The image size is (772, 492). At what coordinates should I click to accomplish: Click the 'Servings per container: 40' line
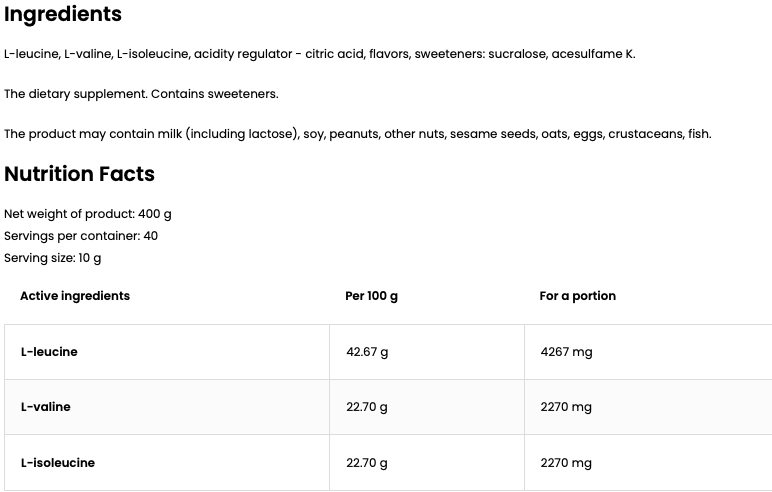81,236
